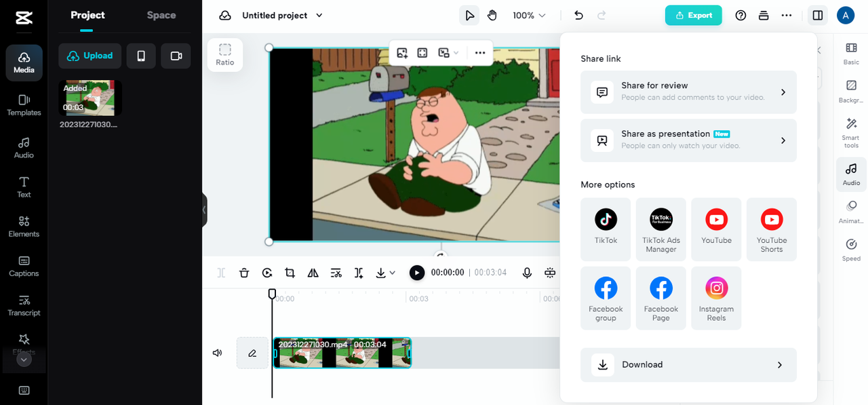Image resolution: width=868 pixels, height=405 pixels.
Task: Open the Untitled project name dropdown
Action: 282,15
